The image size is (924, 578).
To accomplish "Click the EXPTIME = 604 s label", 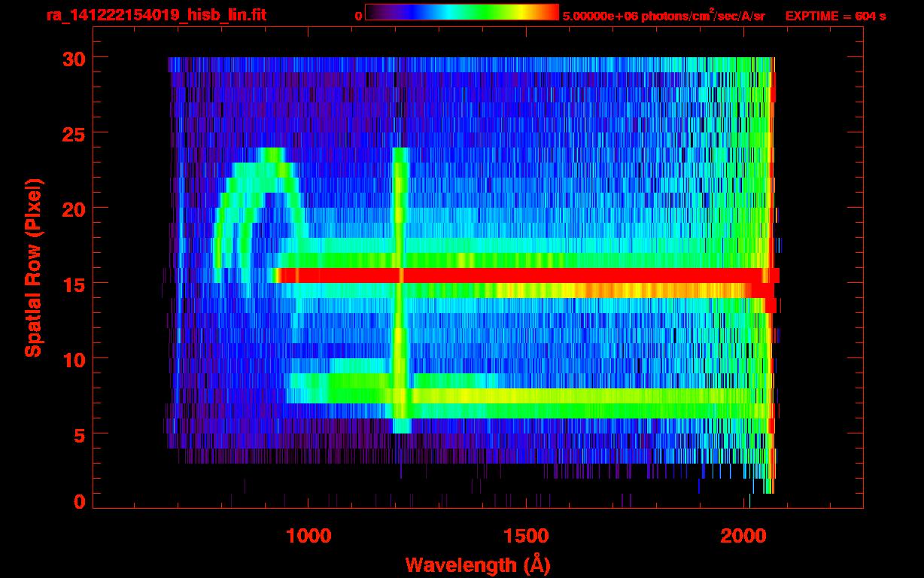I will [x=835, y=16].
